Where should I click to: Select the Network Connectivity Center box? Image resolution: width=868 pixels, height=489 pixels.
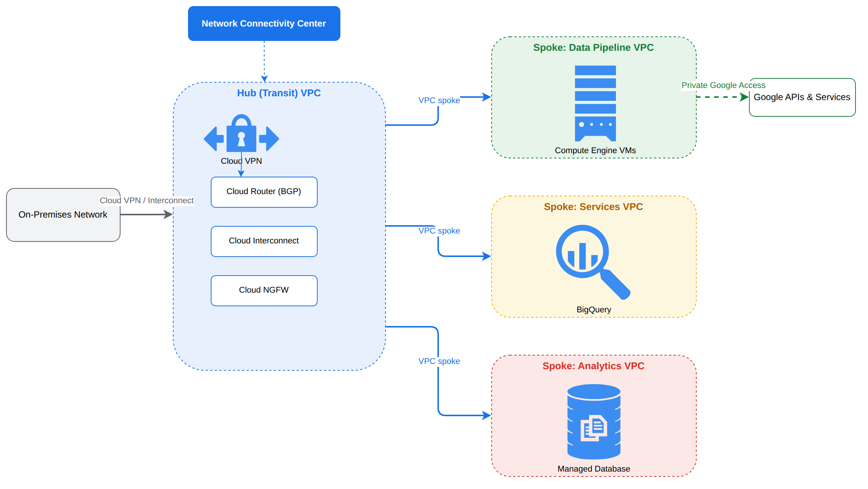click(264, 24)
